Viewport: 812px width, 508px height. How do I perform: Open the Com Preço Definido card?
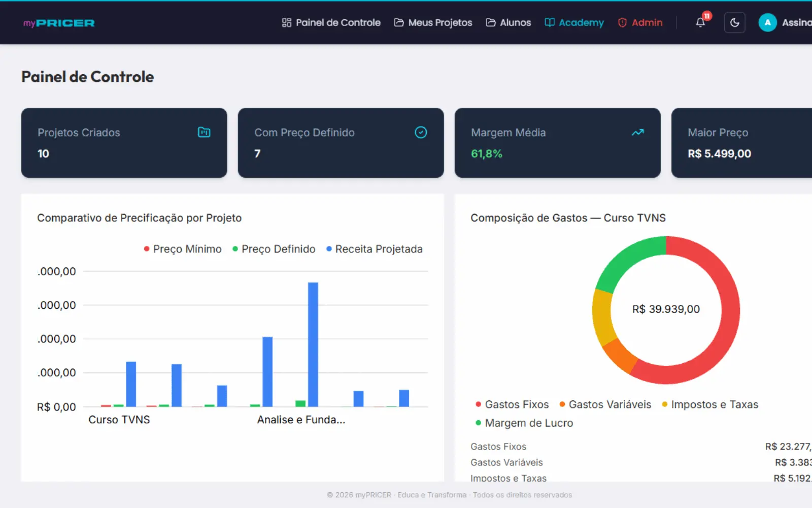click(x=341, y=143)
